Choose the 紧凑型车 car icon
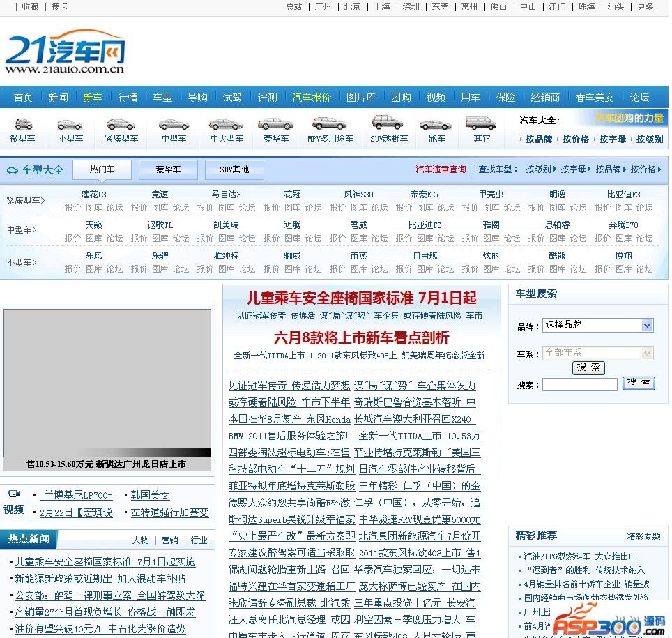The image size is (672, 638). click(x=121, y=124)
